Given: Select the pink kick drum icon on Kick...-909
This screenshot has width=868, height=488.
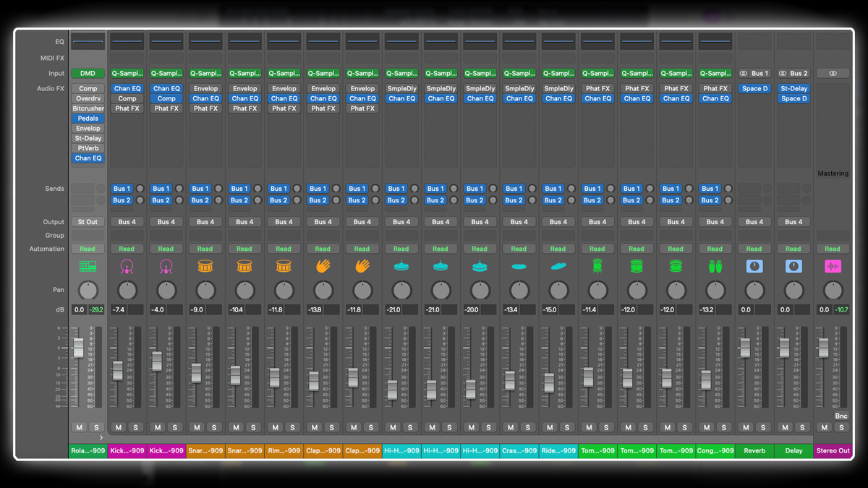Looking at the screenshot, I should 127,267.
